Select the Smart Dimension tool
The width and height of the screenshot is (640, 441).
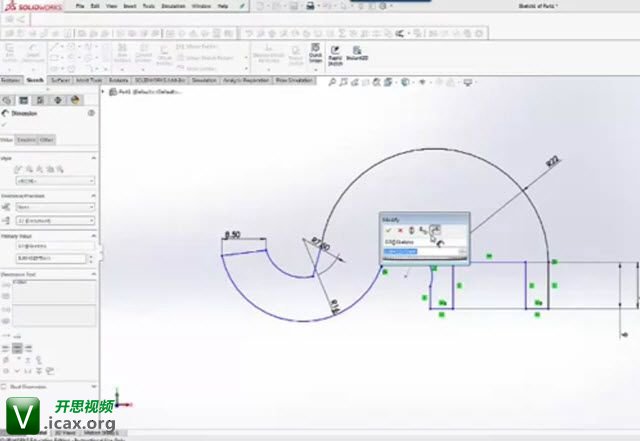pos(33,54)
